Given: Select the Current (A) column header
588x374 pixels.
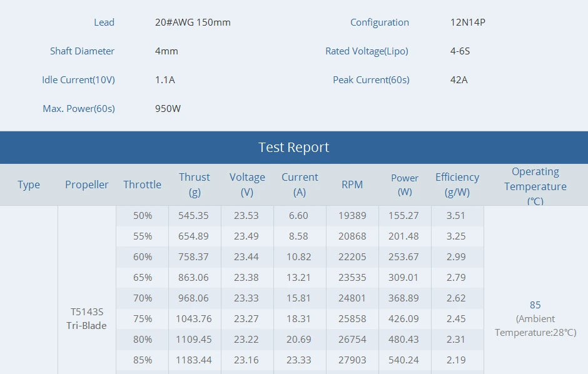Looking at the screenshot, I should [x=300, y=184].
